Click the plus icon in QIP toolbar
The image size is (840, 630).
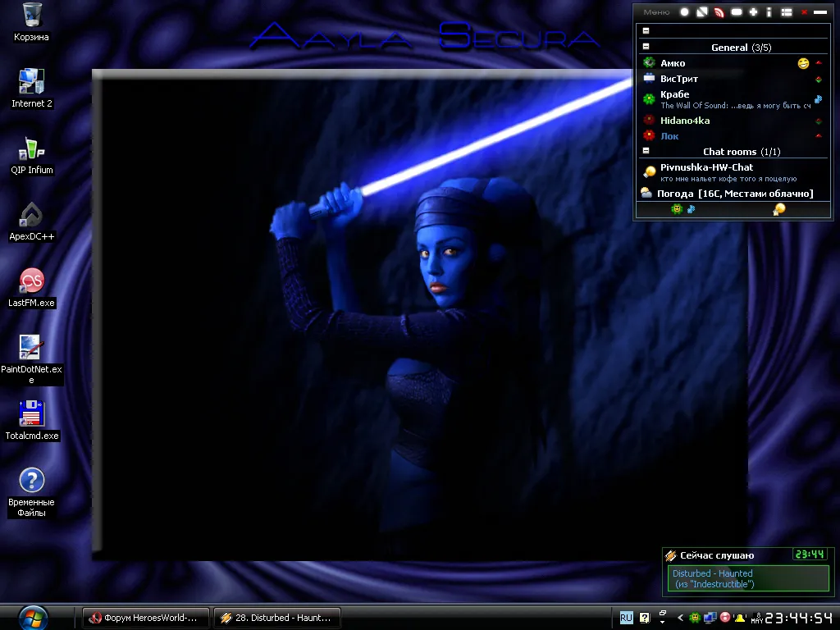(x=753, y=11)
